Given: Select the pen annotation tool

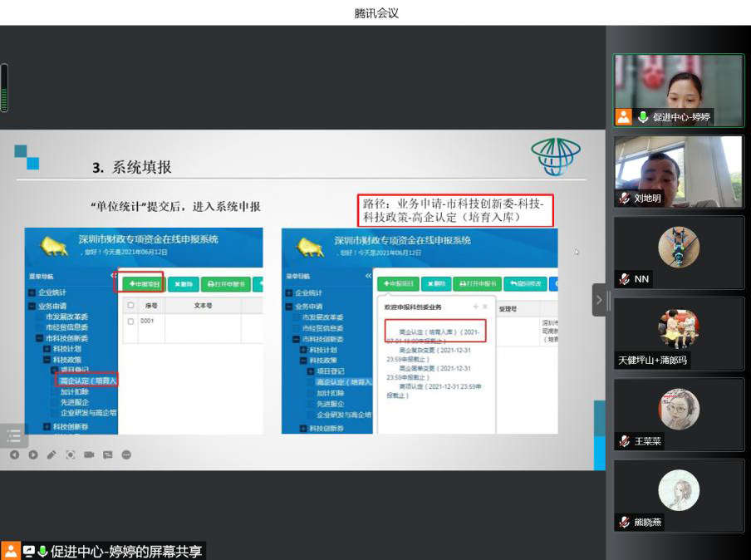Looking at the screenshot, I should click(x=52, y=454).
